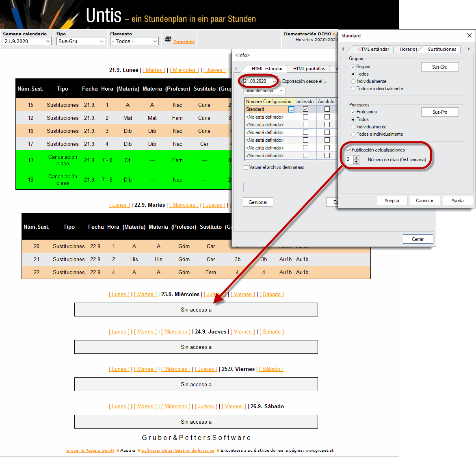Viewport: 476px width, 457px height.
Task: Select Todos e individualmente under Profesores
Action: point(353,134)
